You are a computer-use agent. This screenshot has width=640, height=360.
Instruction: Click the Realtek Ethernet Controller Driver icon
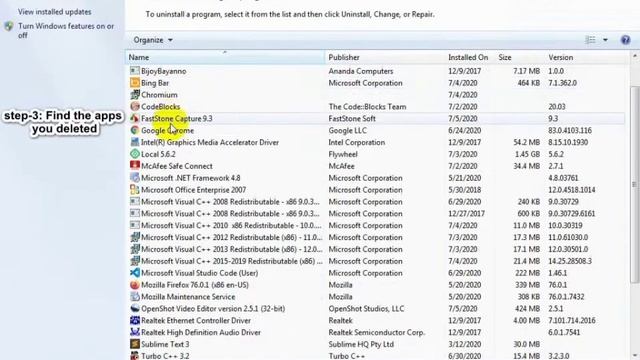click(135, 320)
